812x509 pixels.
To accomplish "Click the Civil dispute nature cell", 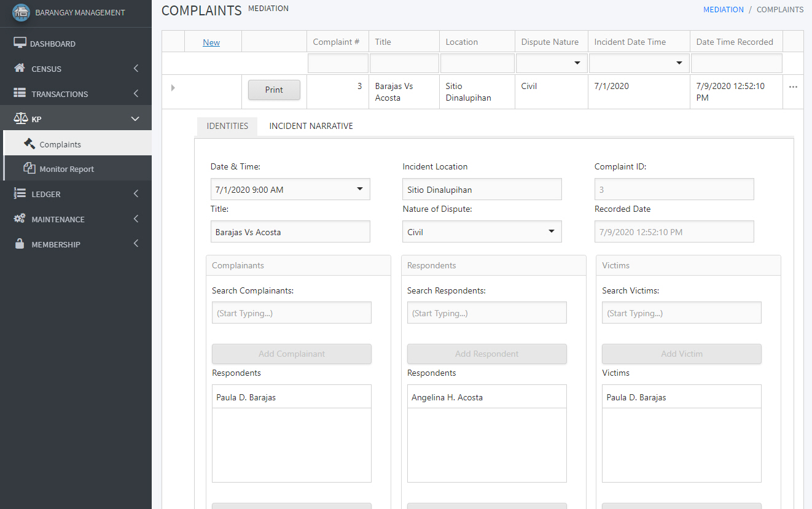I will [x=552, y=92].
